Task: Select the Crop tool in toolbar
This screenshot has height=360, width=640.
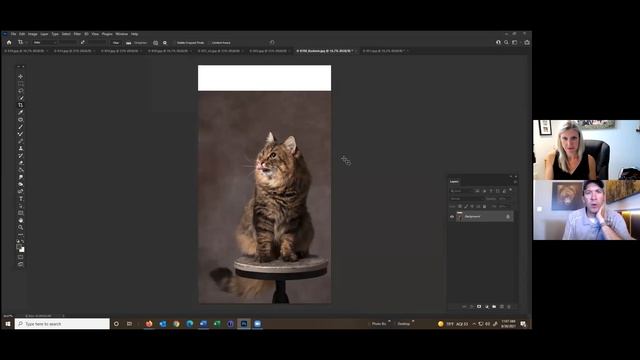Action: (20, 105)
